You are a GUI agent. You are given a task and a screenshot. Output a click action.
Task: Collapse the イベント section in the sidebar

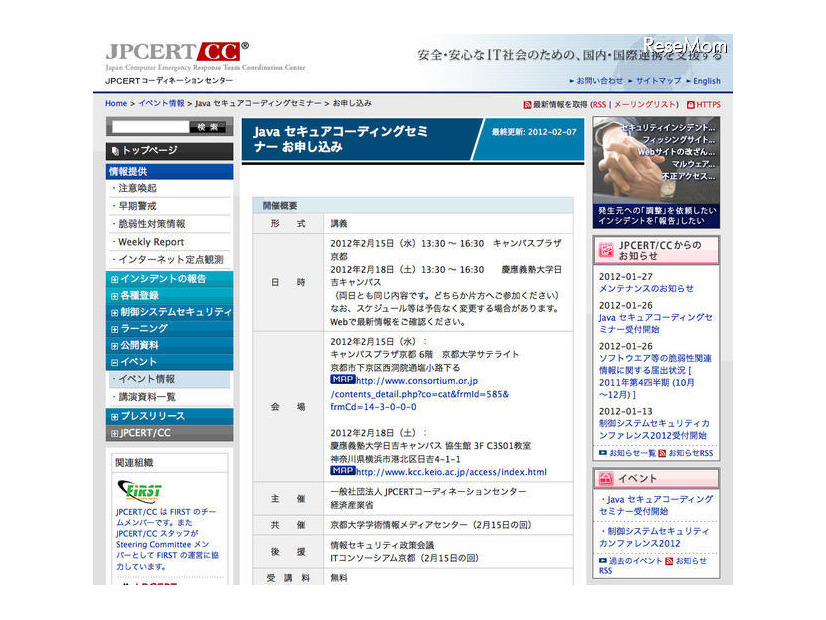pos(115,363)
